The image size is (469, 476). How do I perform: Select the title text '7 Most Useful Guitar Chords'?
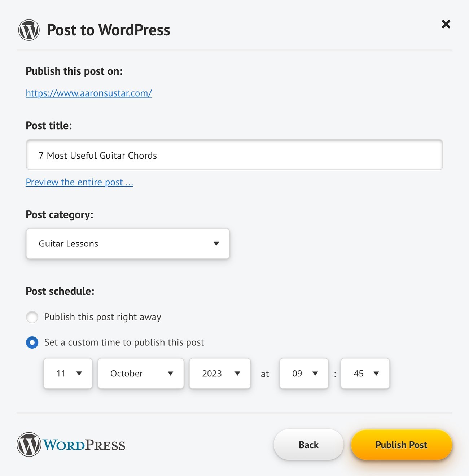[98, 155]
